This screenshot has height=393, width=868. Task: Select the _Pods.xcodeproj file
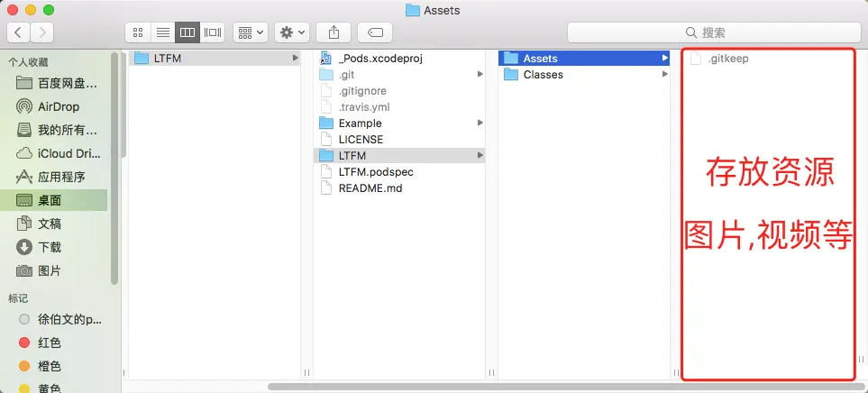tap(399, 58)
